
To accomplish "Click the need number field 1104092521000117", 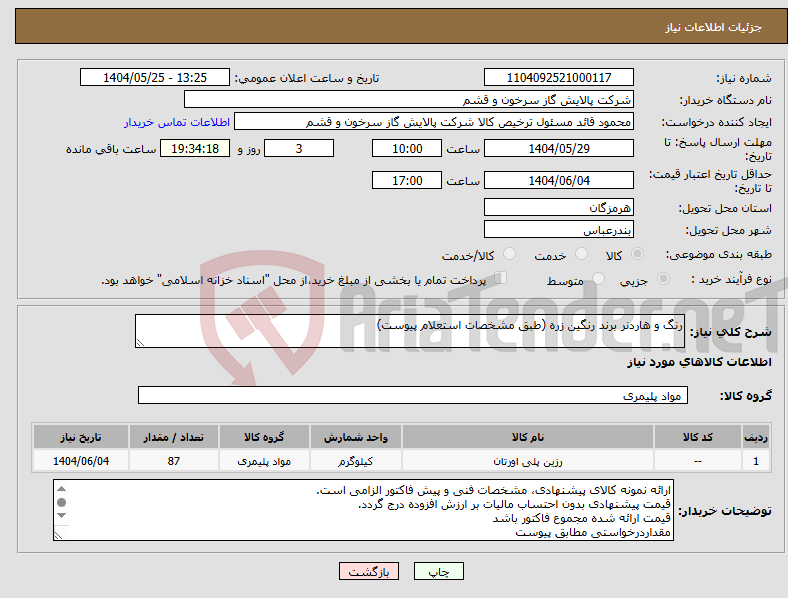I will [558, 77].
